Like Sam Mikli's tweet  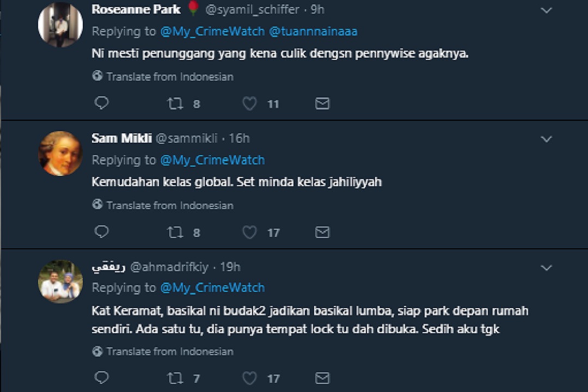coord(249,232)
